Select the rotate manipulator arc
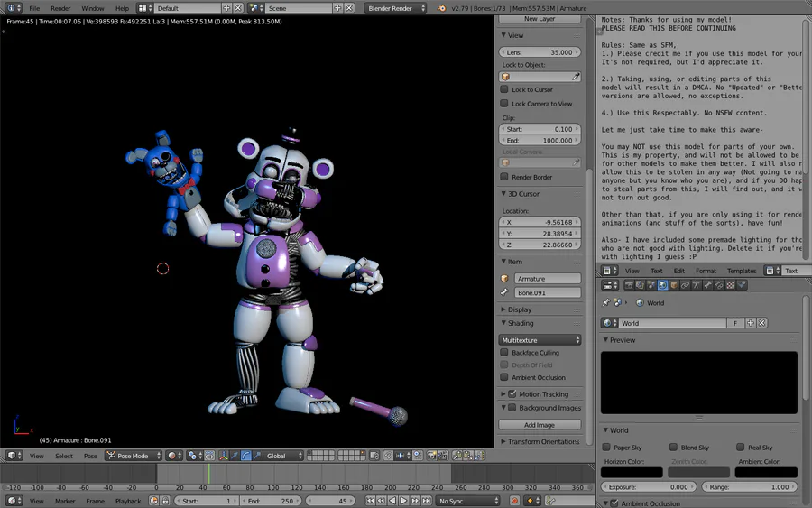Viewport: 812px width, 508px height. 246,456
